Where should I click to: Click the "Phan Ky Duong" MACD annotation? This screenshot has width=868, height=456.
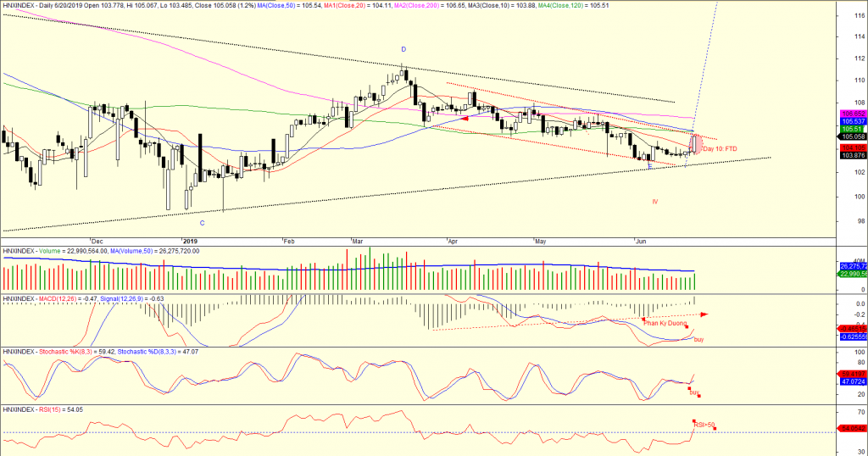click(x=665, y=322)
